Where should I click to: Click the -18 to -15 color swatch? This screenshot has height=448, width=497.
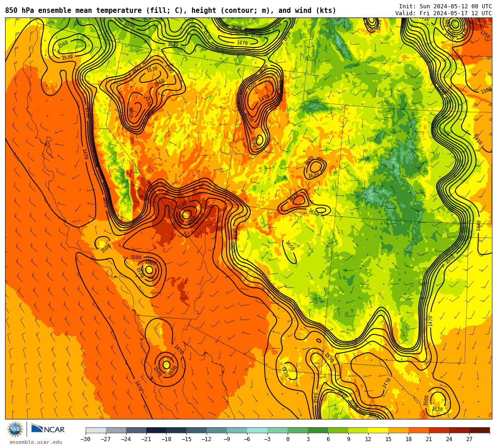click(177, 430)
